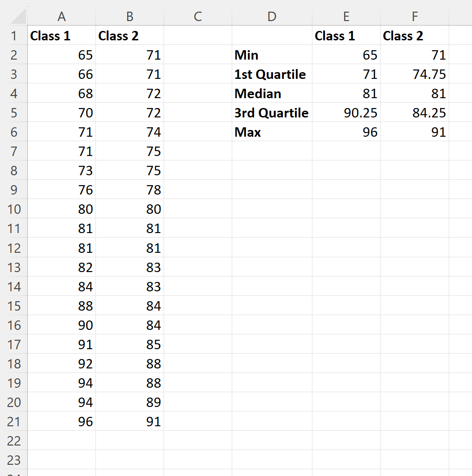Select row 10 header

coord(13,209)
